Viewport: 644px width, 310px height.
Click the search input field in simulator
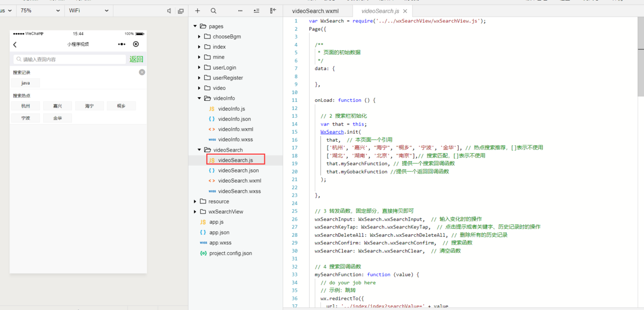click(x=70, y=59)
